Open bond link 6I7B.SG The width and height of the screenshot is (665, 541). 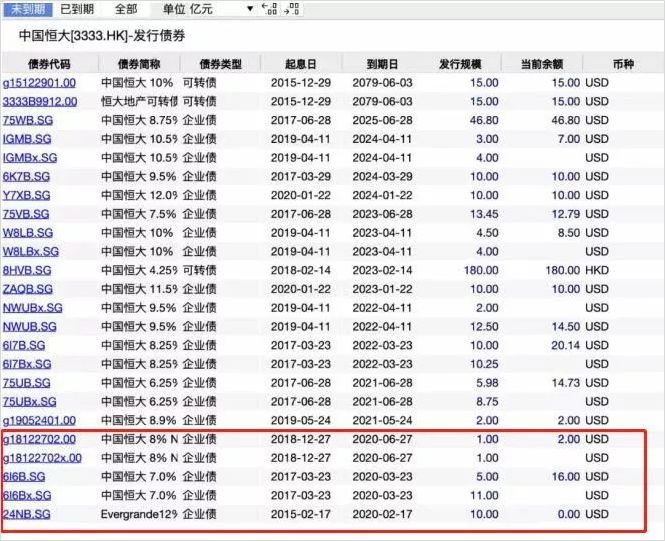24,346
